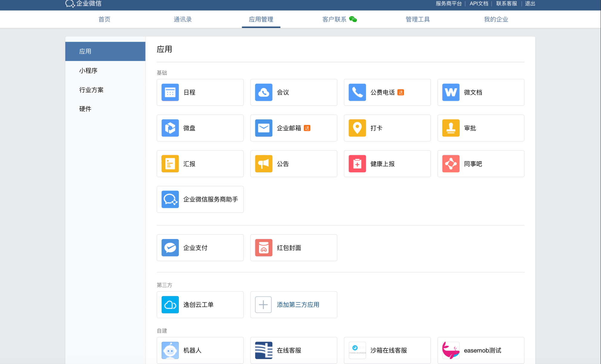Click the 同事吧 label text
The image size is (601, 364).
tap(473, 164)
